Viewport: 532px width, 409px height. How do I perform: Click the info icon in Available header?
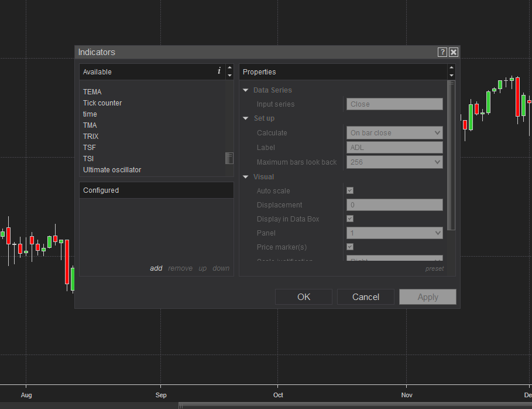[219, 71]
